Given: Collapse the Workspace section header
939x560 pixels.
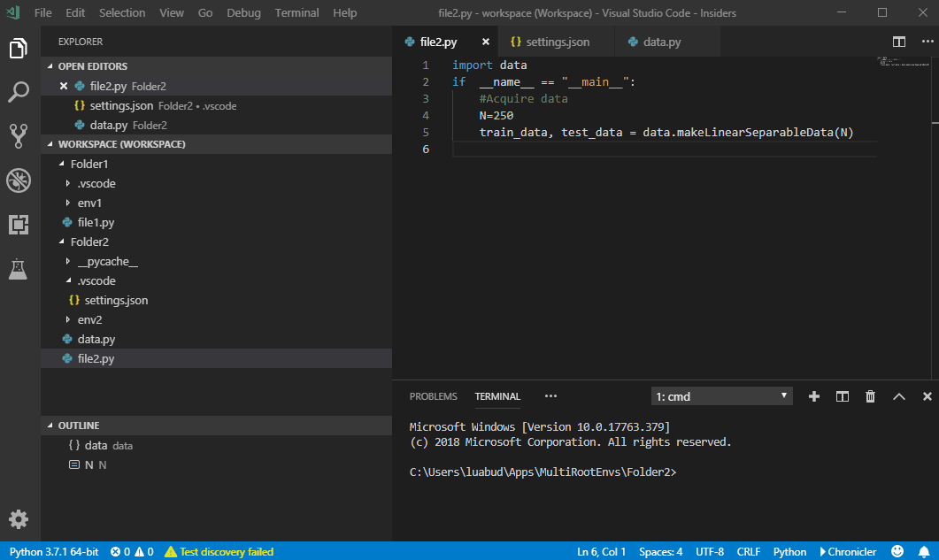Looking at the screenshot, I should 216,144.
